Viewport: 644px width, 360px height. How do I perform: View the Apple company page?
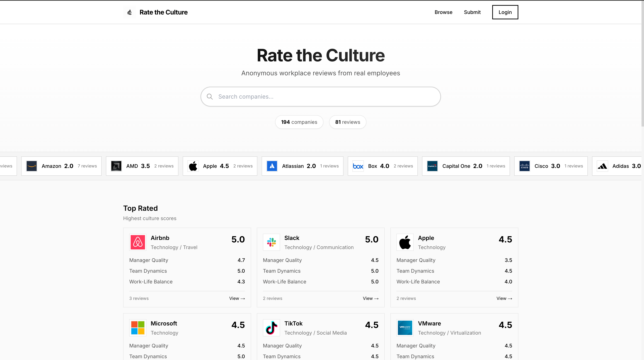click(x=504, y=298)
